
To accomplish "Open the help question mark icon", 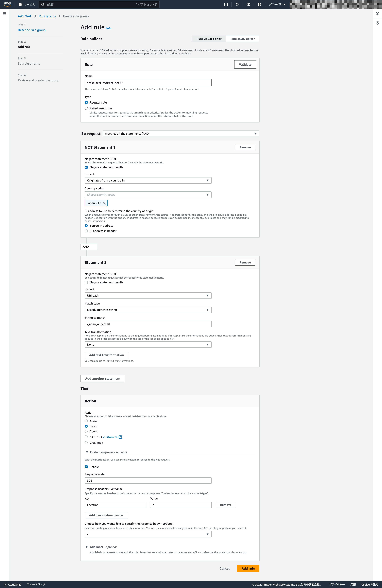I will point(248,4).
